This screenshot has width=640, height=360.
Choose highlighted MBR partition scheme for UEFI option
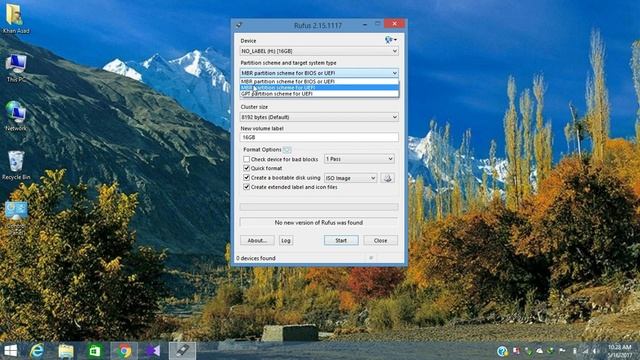[x=319, y=87]
